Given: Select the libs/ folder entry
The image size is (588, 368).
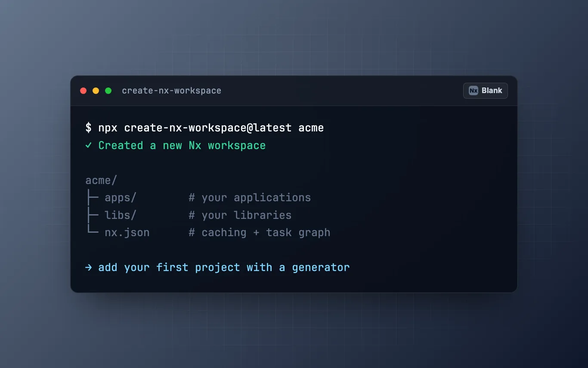Looking at the screenshot, I should (121, 215).
